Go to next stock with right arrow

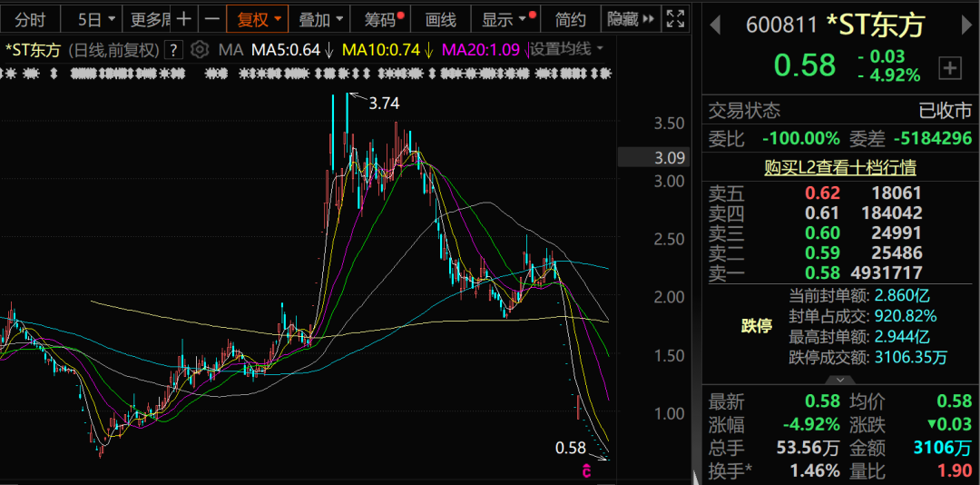pyautogui.click(x=965, y=25)
